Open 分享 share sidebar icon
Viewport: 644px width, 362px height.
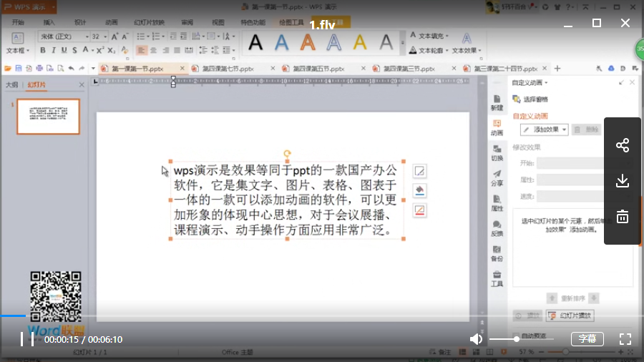coord(497,178)
